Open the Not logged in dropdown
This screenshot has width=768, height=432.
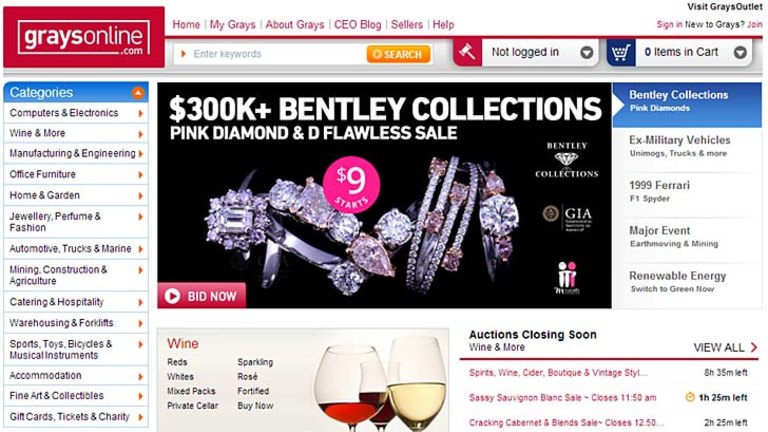tap(586, 52)
